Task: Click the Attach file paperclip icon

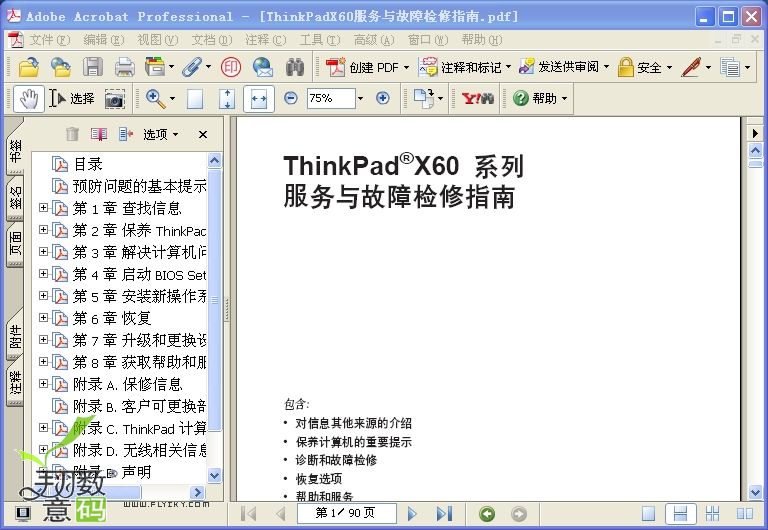Action: [x=192, y=67]
